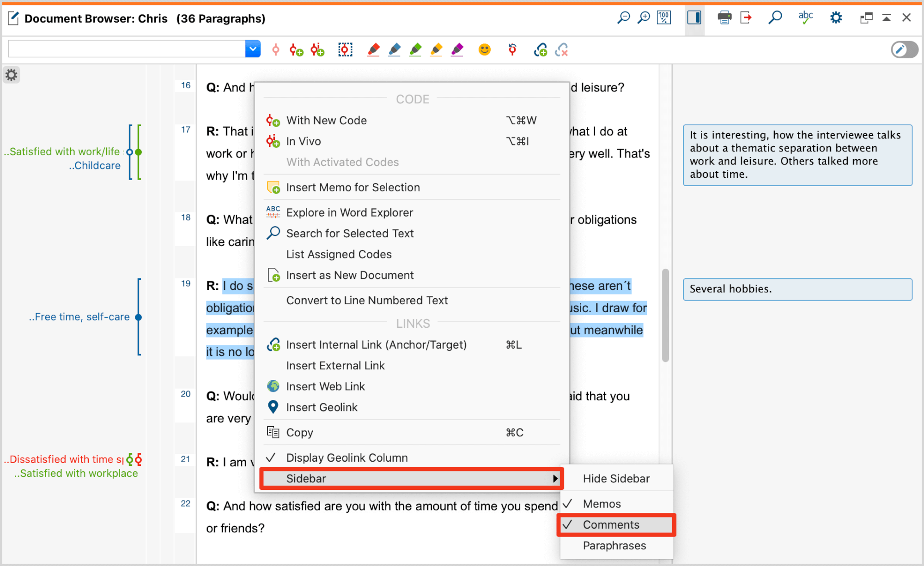Open the coding stripe settings gear
Screen dimensions: 924x566
coord(12,75)
